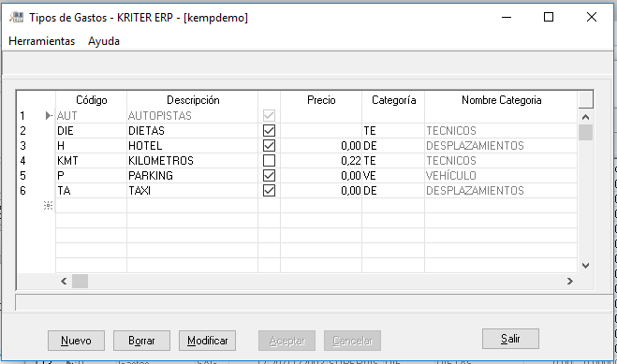Viewport: 617px width, 364px height.
Task: Select the TA code cell
Action: [92, 190]
